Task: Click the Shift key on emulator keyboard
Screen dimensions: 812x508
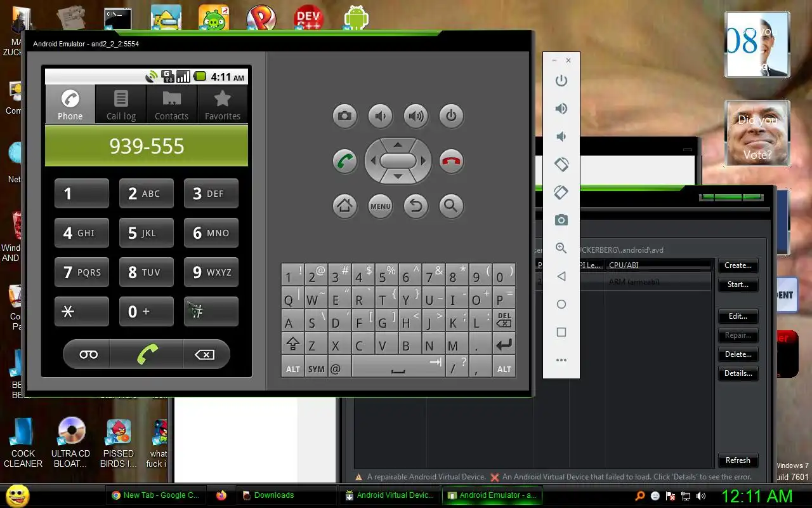Action: 292,345
